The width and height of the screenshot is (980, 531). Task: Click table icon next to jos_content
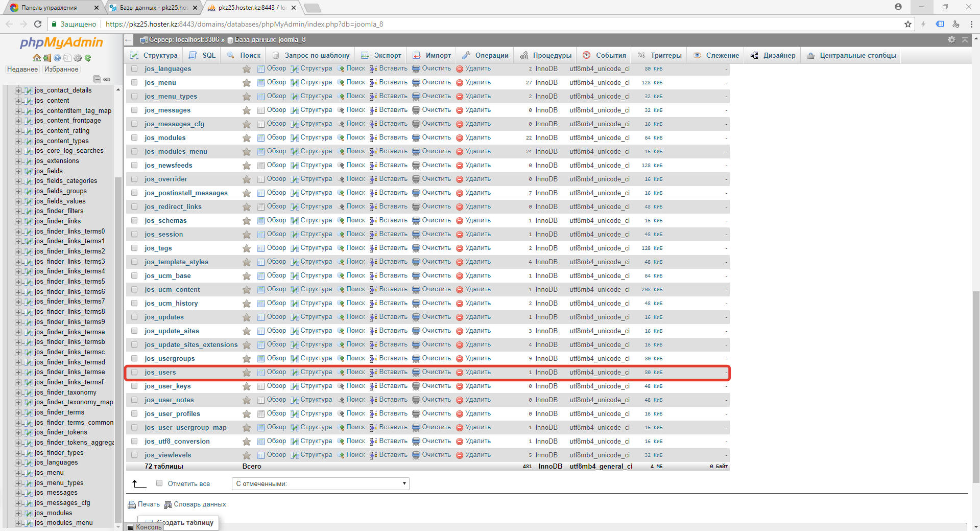29,101
